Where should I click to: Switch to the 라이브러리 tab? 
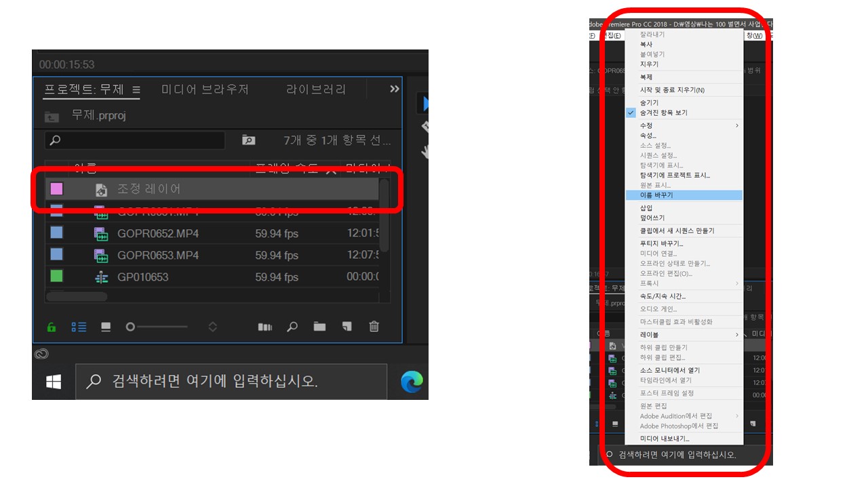tap(316, 89)
